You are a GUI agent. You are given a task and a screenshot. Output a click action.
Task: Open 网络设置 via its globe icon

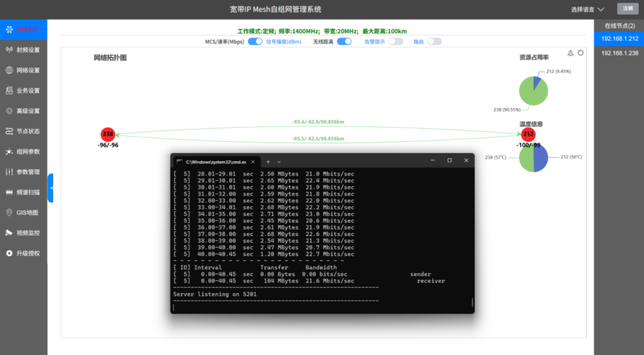point(9,70)
